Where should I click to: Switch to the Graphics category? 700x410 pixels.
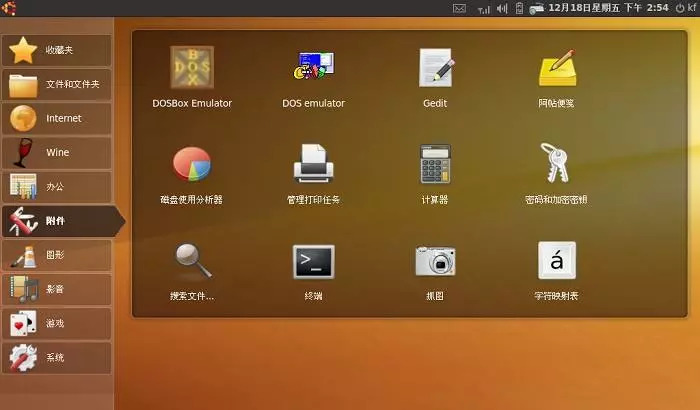pos(57,255)
